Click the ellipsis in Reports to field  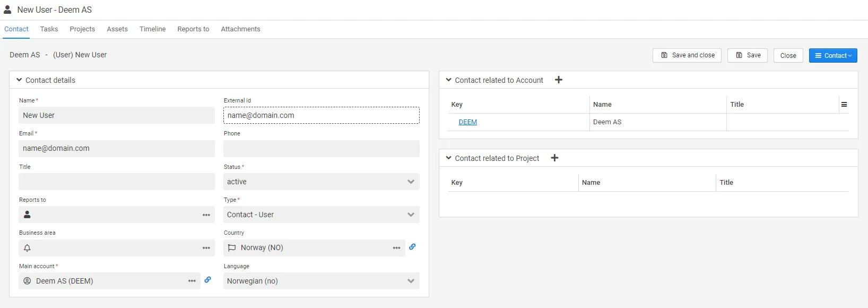click(x=206, y=215)
